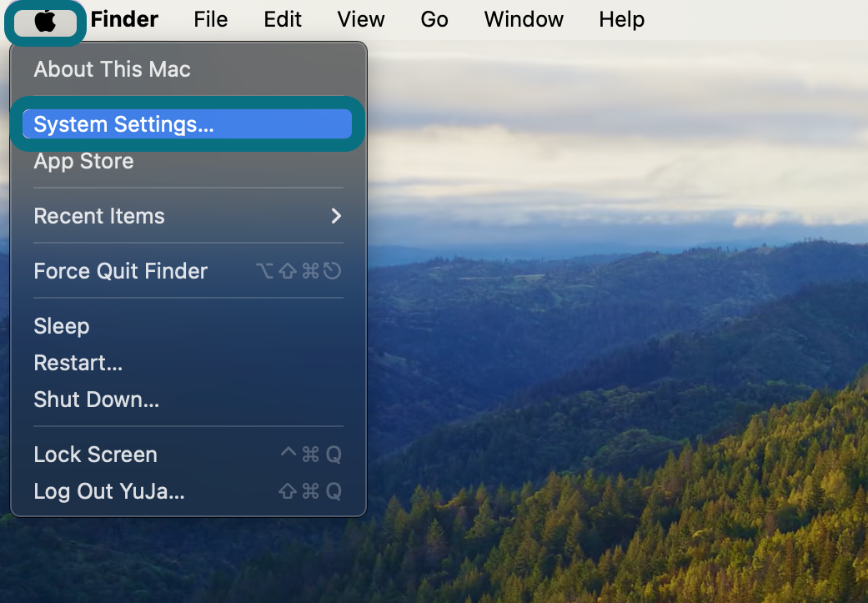The width and height of the screenshot is (868, 603).
Task: Open the View menu
Action: tap(361, 19)
